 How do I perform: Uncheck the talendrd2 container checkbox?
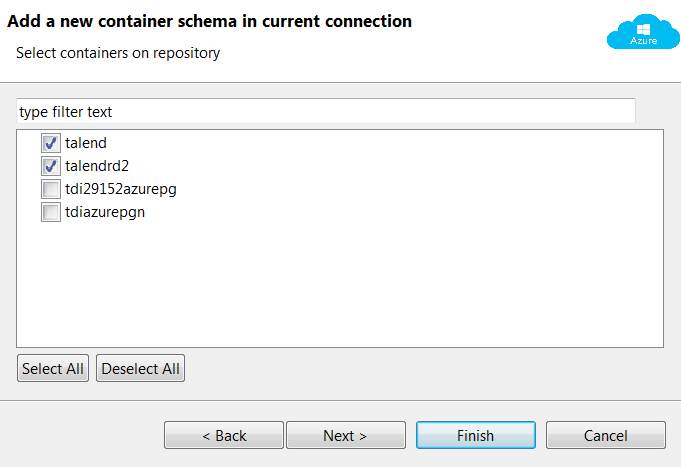(51, 166)
